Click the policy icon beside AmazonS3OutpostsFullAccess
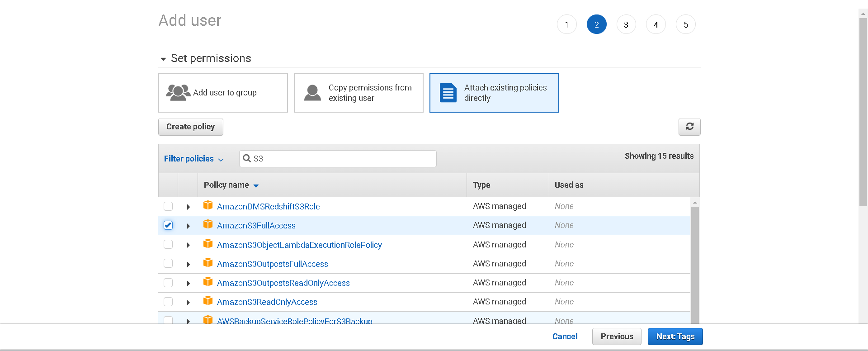The height and width of the screenshot is (351, 868). pyautogui.click(x=208, y=263)
